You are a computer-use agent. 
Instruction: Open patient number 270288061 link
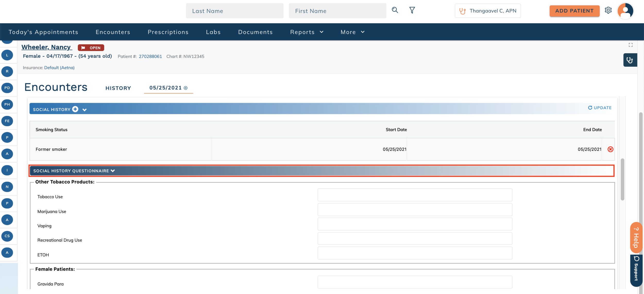(x=150, y=56)
